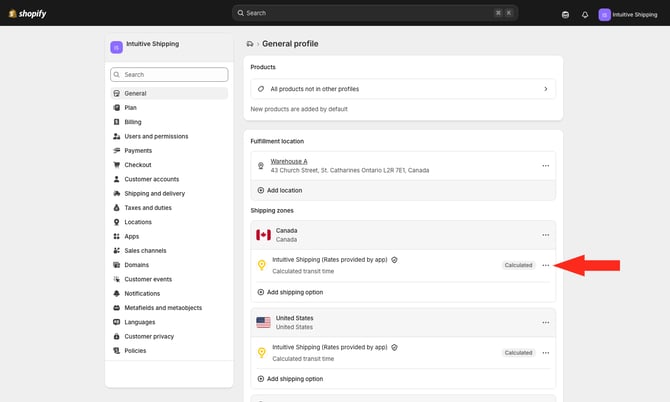
Task: Open the Canada zone more-actions menu
Action: [546, 235]
